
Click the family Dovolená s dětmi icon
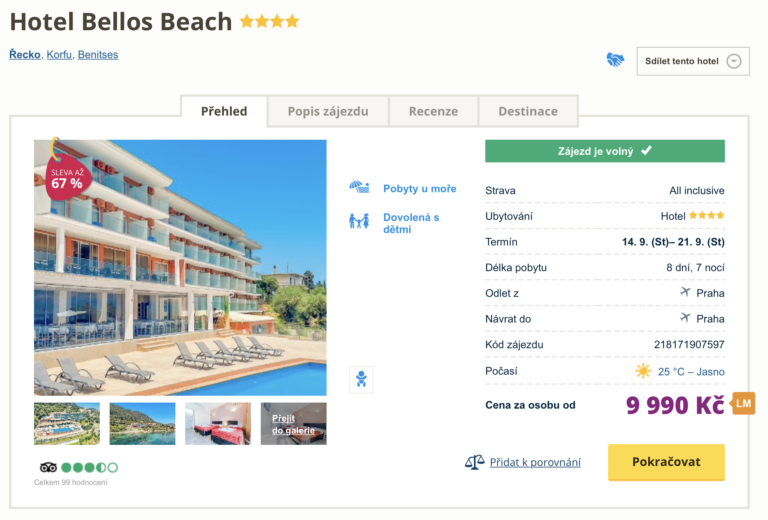click(359, 221)
